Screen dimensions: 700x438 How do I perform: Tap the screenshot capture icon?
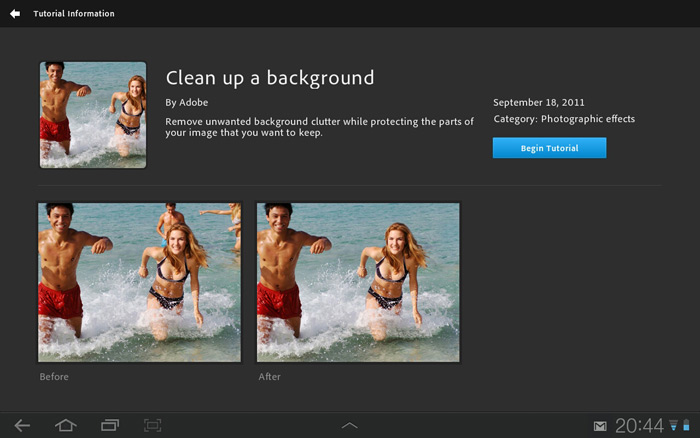(152, 425)
